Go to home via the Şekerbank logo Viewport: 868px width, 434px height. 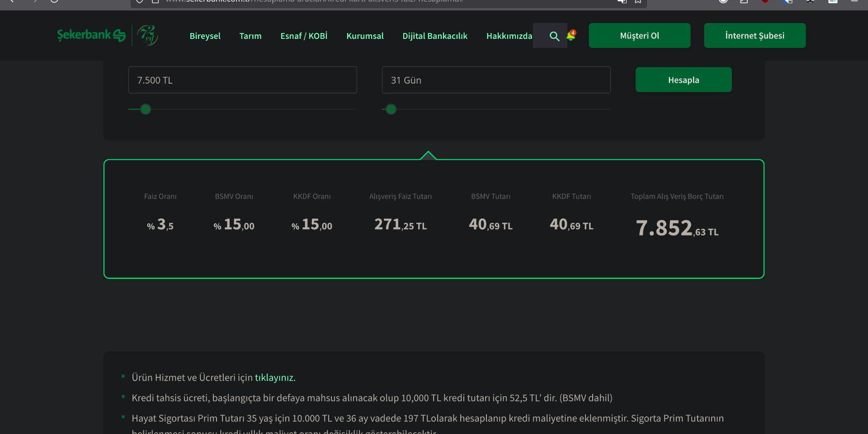point(91,35)
